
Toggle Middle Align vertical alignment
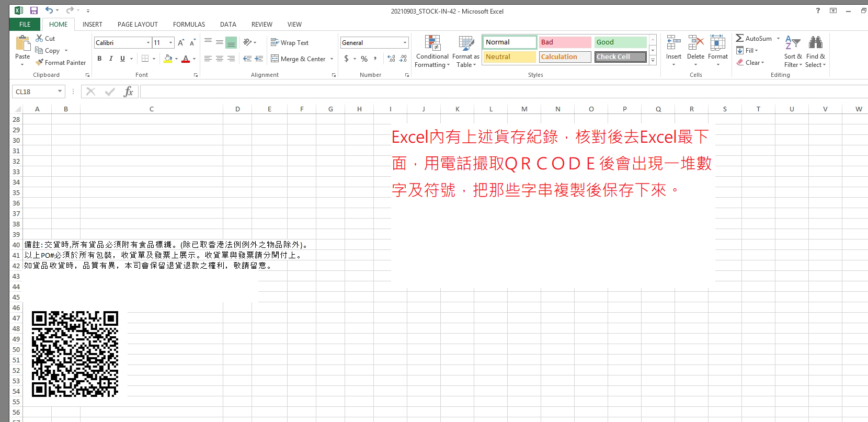[220, 42]
